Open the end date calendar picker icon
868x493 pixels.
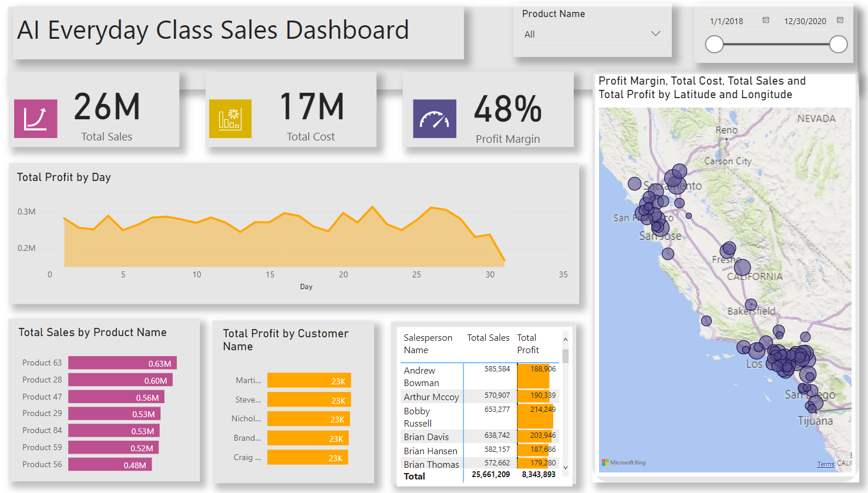(x=840, y=20)
